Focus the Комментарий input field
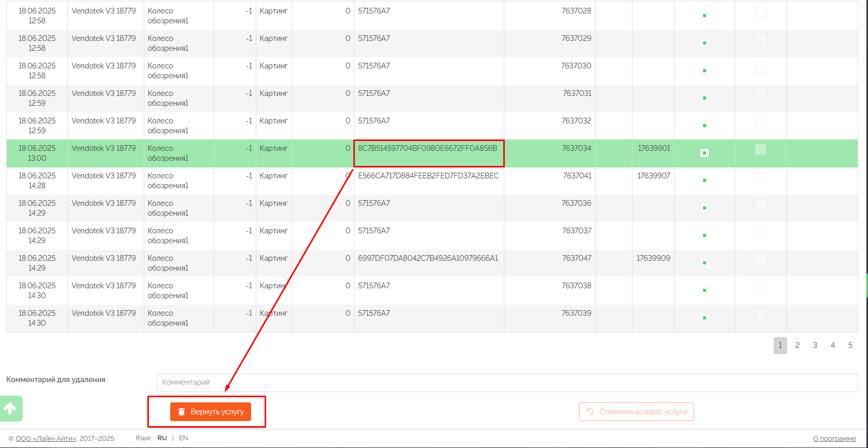 pos(506,383)
